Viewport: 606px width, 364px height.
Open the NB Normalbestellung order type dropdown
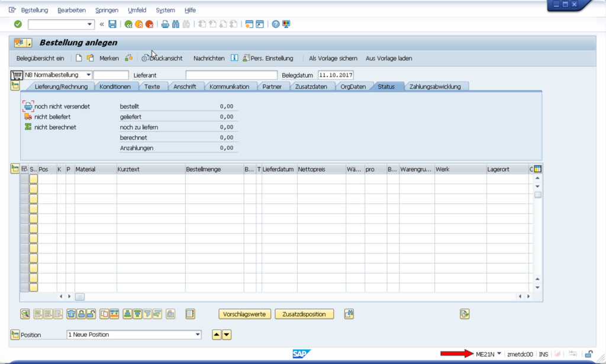88,75
